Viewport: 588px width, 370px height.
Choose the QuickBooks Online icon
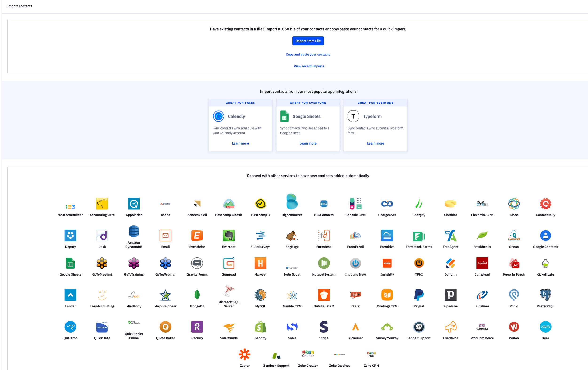[x=134, y=323]
